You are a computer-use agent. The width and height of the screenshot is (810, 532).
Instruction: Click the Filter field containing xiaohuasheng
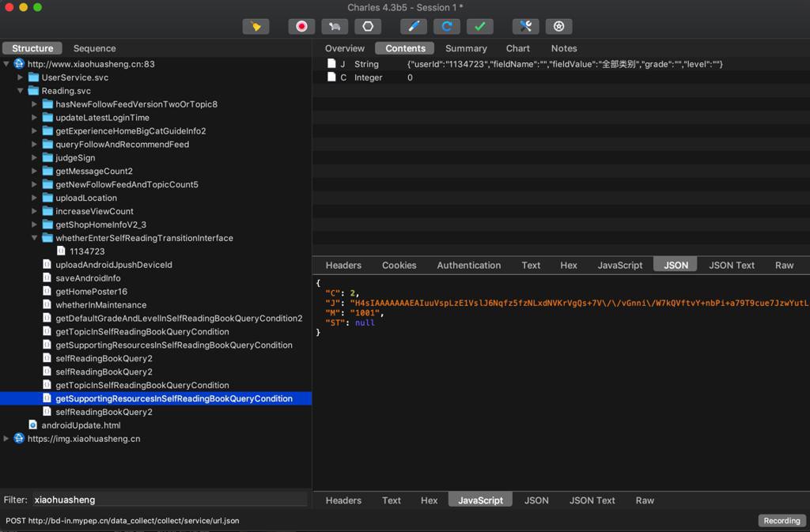[x=171, y=500]
